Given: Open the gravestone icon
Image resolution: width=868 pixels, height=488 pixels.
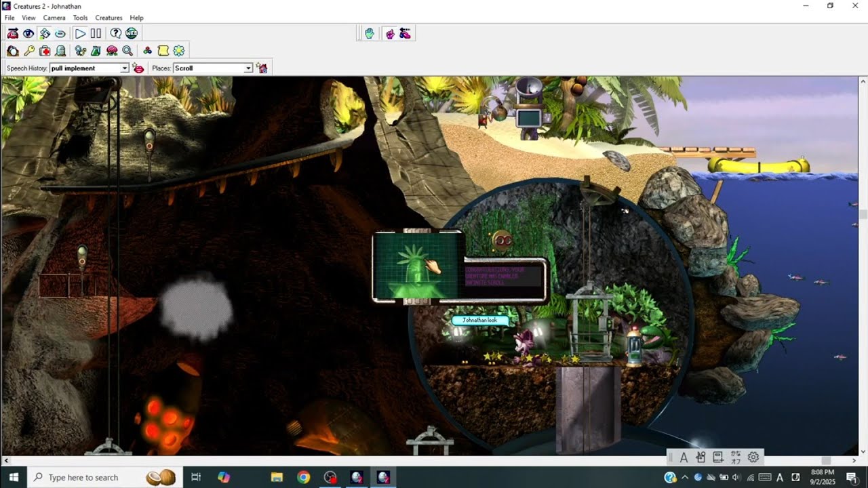Looking at the screenshot, I should point(60,51).
